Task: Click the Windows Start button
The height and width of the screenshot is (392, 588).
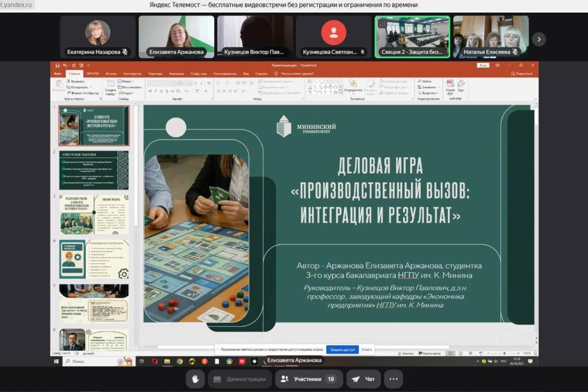Action: tap(57, 361)
